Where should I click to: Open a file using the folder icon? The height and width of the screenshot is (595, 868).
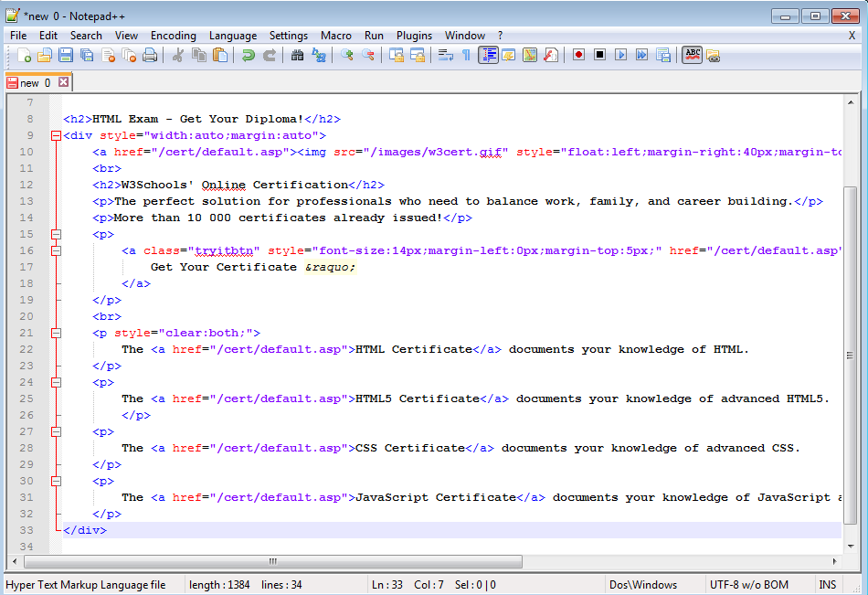coord(45,55)
